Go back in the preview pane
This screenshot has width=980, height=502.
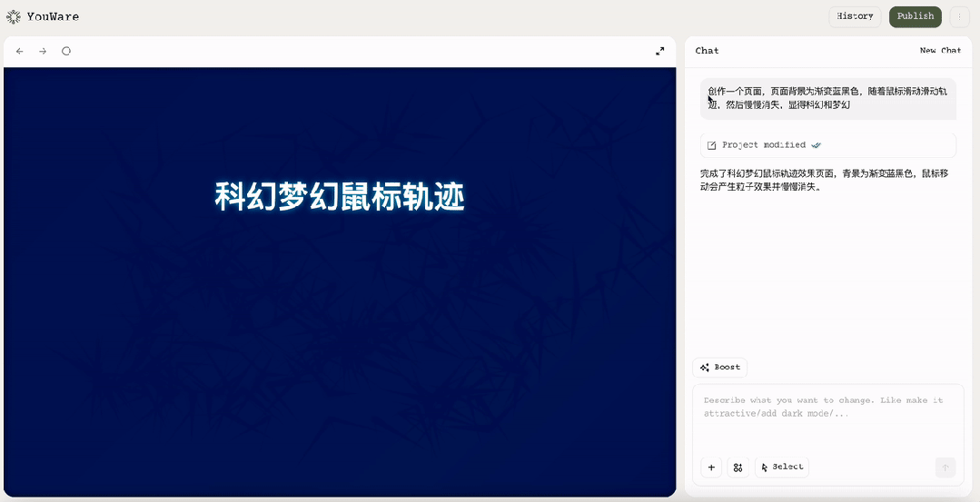click(x=20, y=52)
